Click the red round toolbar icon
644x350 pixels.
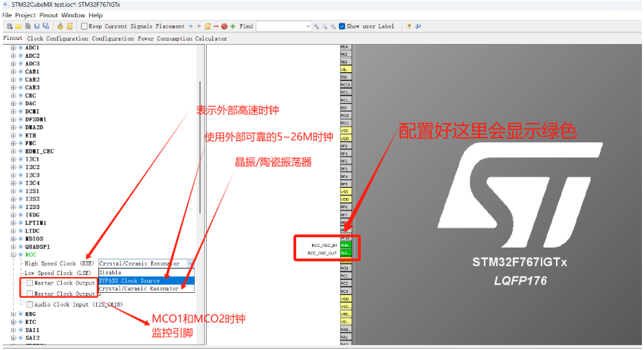pos(224,26)
